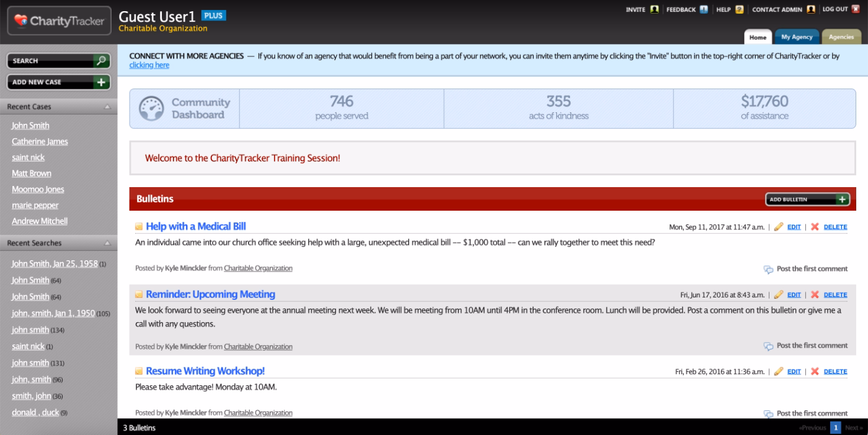Viewport: 868px width, 435px height.
Task: Open recent case Andrew Mitchell
Action: (40, 221)
